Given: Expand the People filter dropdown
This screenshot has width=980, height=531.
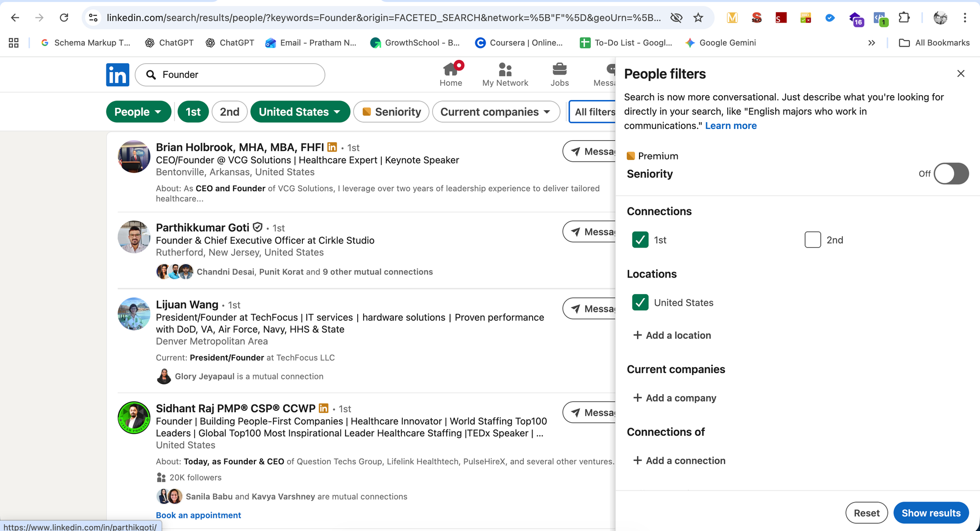Looking at the screenshot, I should pos(138,112).
